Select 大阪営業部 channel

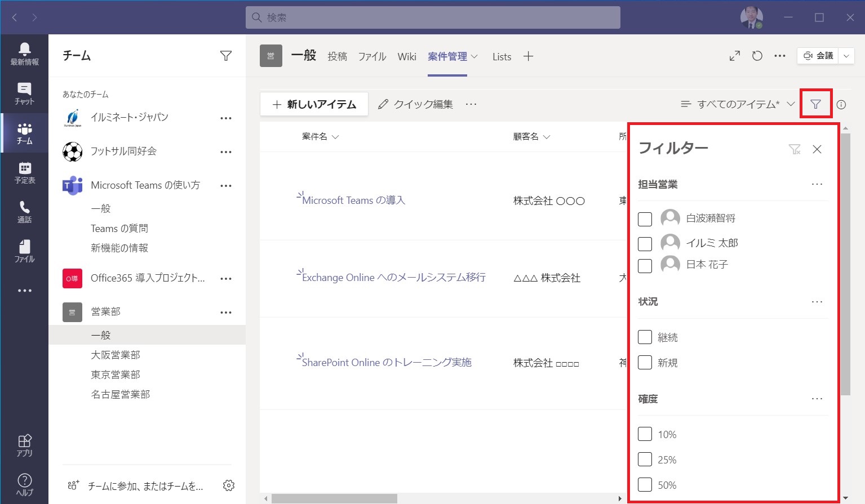pyautogui.click(x=116, y=355)
